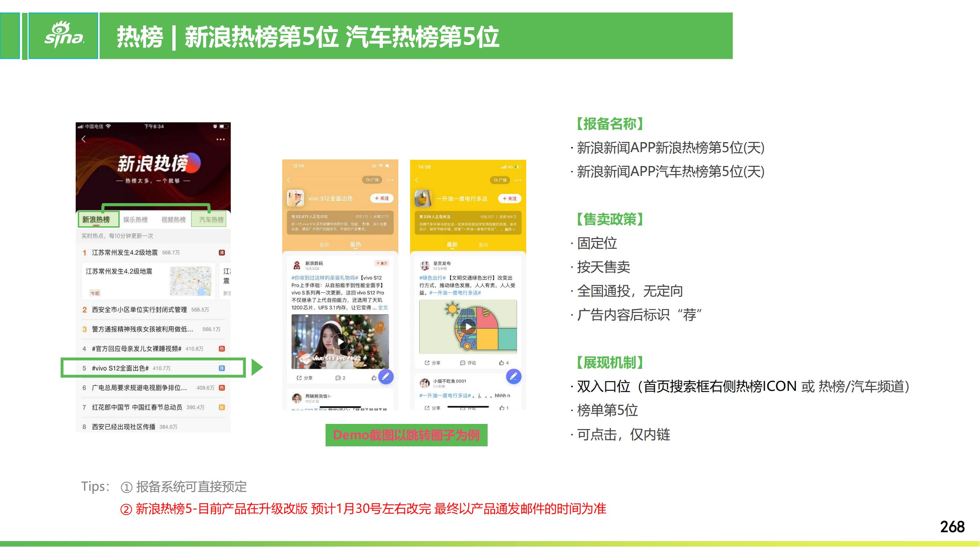Open the item 广电总局要求规避电视剧争排位

coord(140,388)
